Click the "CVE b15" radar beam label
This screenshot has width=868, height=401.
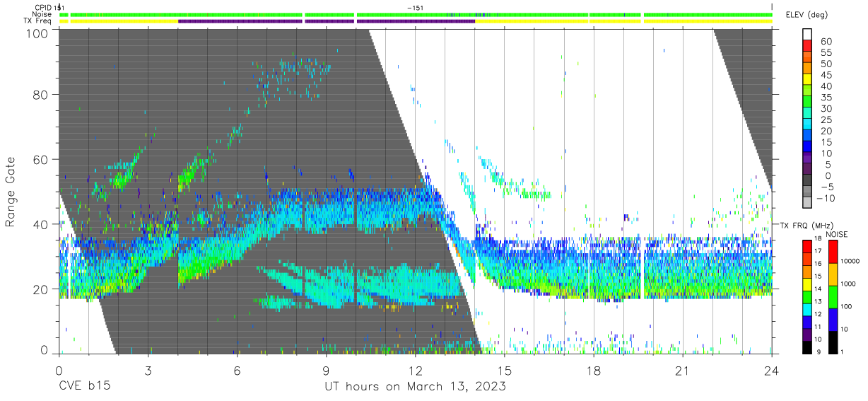pos(84,387)
